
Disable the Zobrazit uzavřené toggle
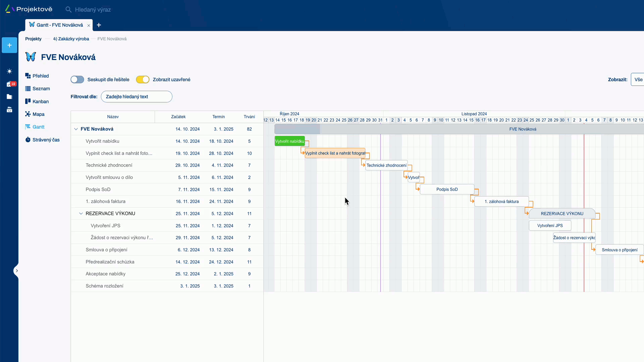pos(143,79)
